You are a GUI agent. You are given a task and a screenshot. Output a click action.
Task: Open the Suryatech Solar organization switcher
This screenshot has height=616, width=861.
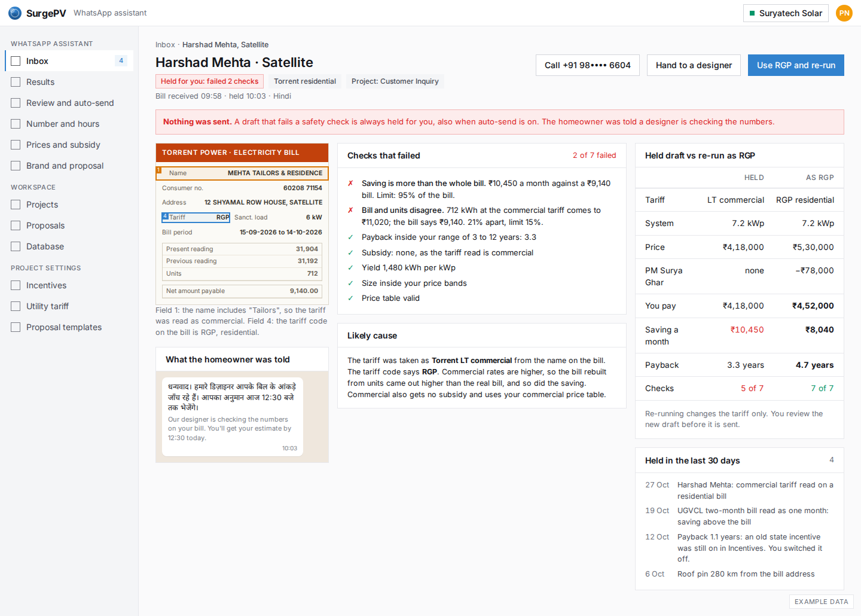pyautogui.click(x=786, y=13)
